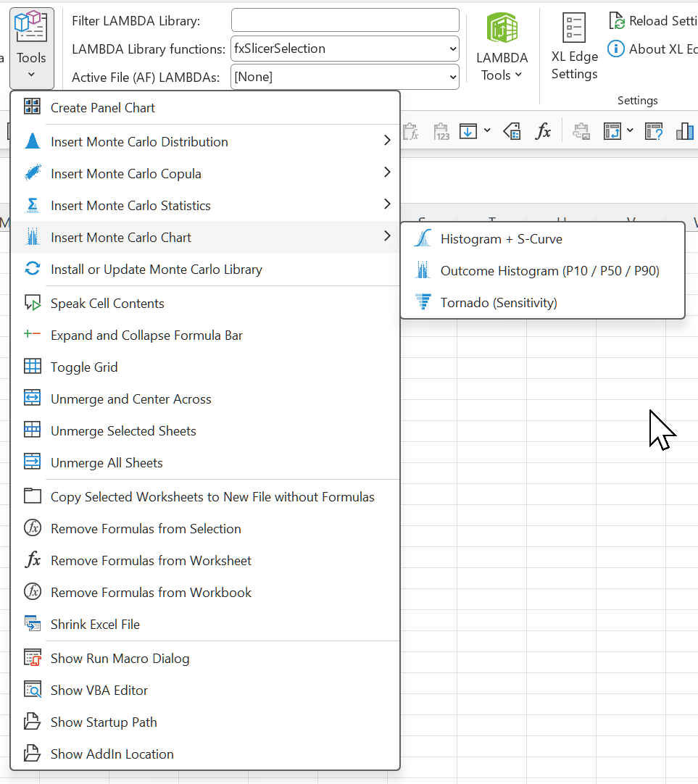Click the Unmerge All Sheets icon
The image size is (698, 784).
[x=33, y=462]
